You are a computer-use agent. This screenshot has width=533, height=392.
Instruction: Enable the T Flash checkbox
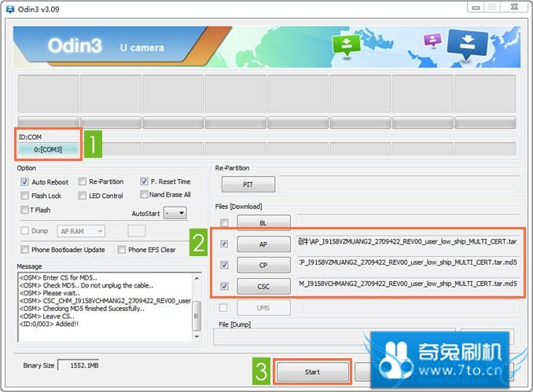24,210
